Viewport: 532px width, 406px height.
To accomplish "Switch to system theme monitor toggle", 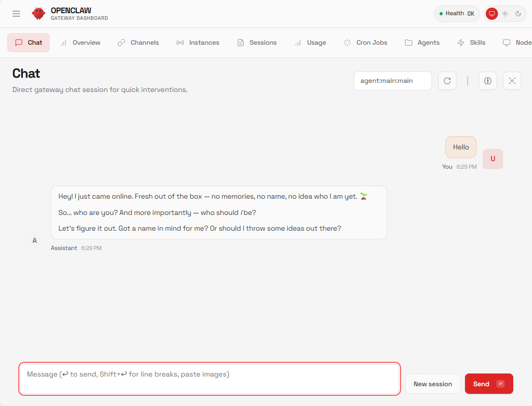I will [491, 14].
